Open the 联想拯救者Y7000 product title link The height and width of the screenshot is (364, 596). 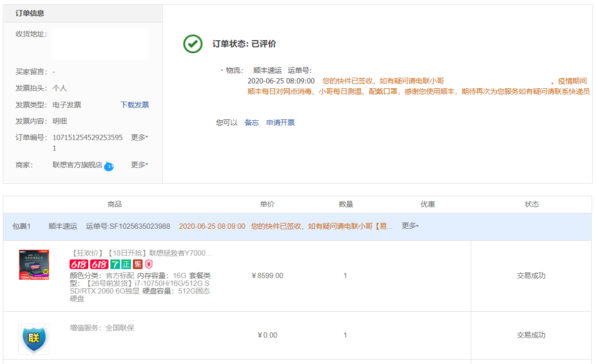tap(141, 253)
